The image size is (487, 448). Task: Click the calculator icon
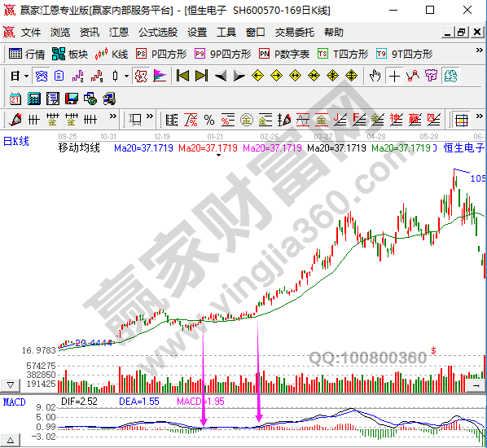coord(34,99)
